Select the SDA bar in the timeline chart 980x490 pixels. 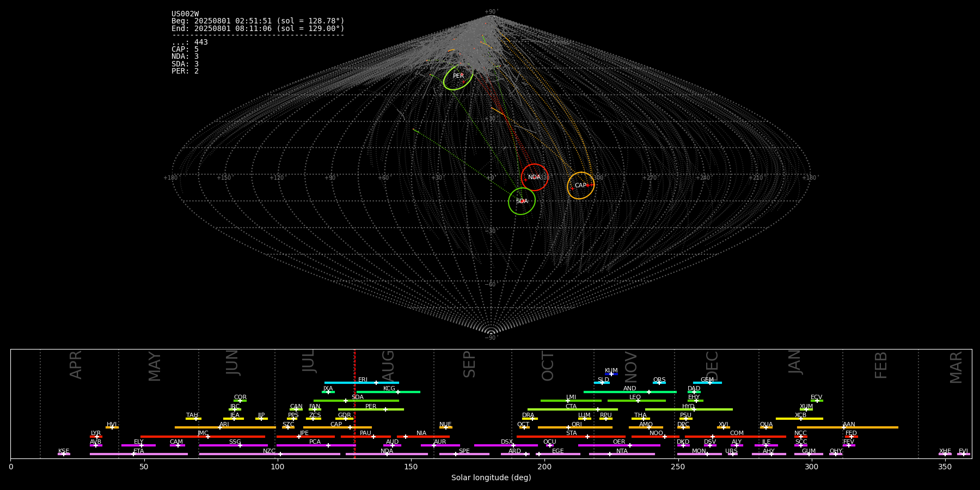(356, 401)
